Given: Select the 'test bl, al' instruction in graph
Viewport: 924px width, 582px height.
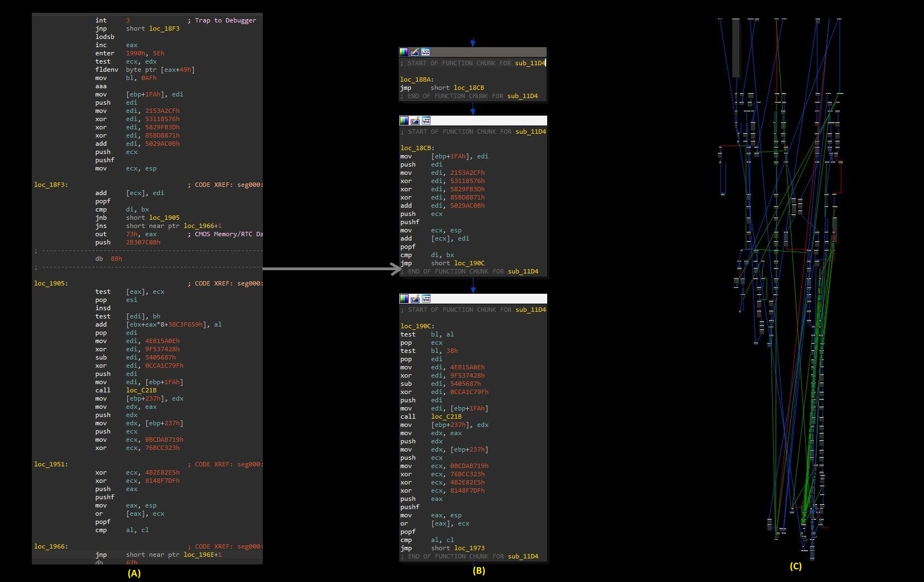Looking at the screenshot, I should [x=427, y=334].
